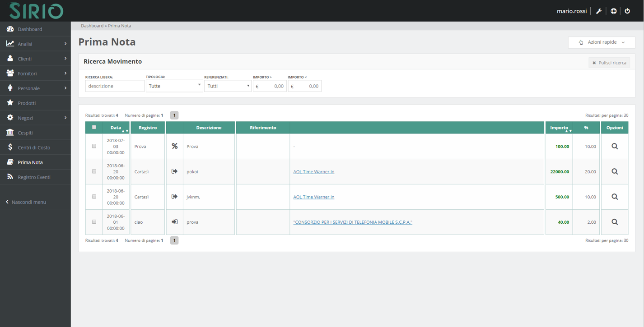Screen dimensions: 644x327
Task: Select the checkbox for 2018-06-01 row
Action: coord(94,222)
